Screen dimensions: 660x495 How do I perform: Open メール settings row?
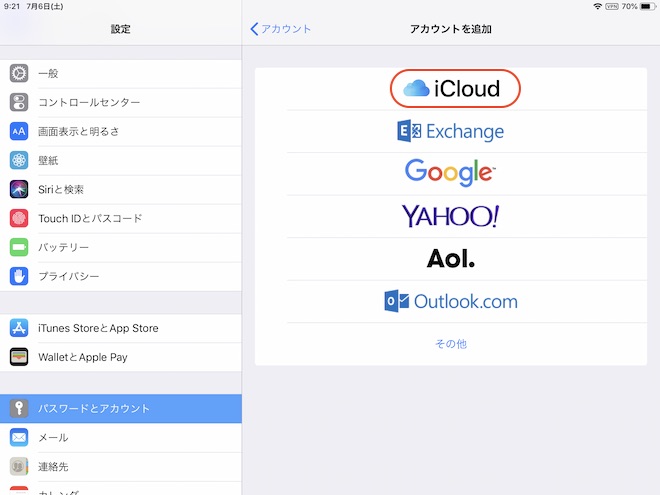point(121,437)
